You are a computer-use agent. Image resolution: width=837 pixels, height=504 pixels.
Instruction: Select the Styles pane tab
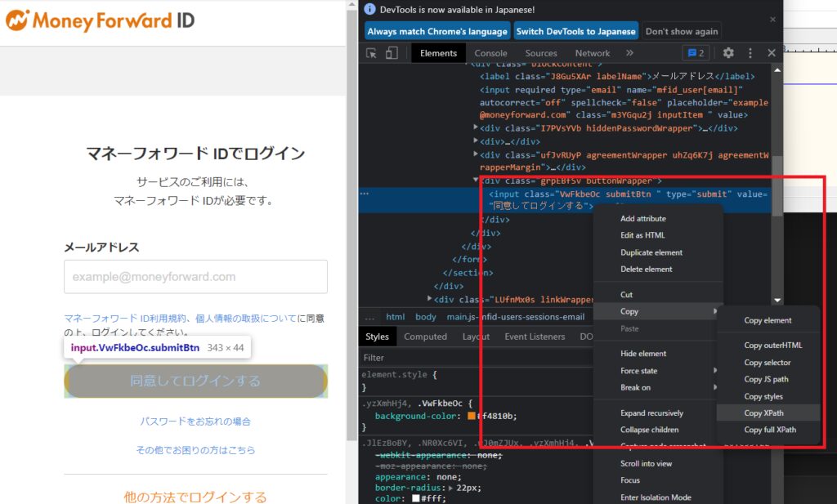(x=377, y=337)
